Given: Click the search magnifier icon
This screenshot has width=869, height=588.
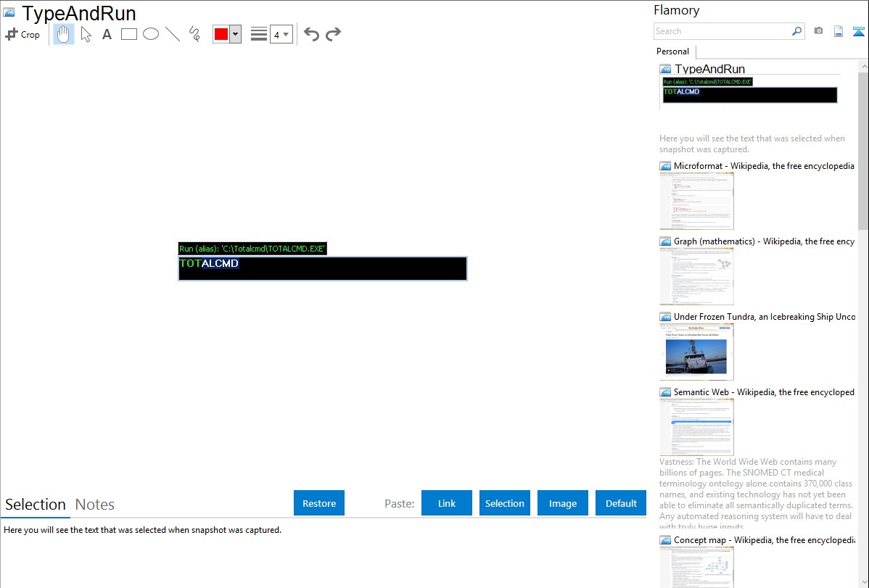Looking at the screenshot, I should 796,31.
